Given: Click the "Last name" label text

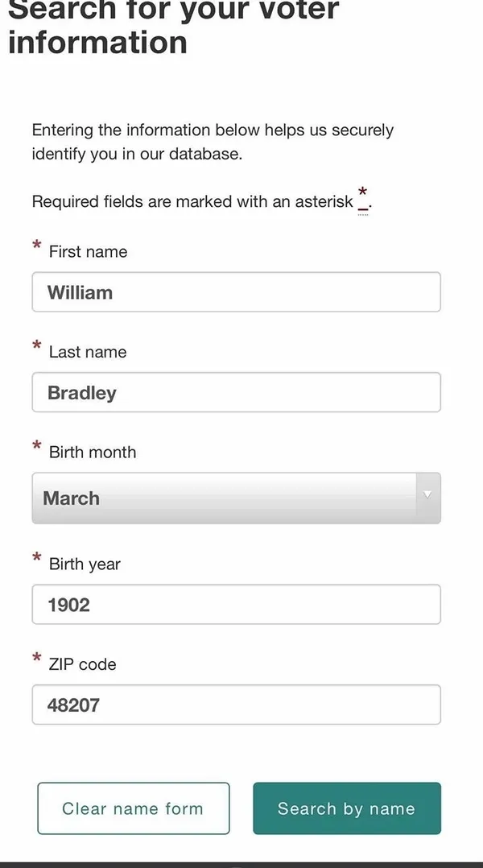Looking at the screenshot, I should click(x=88, y=352).
